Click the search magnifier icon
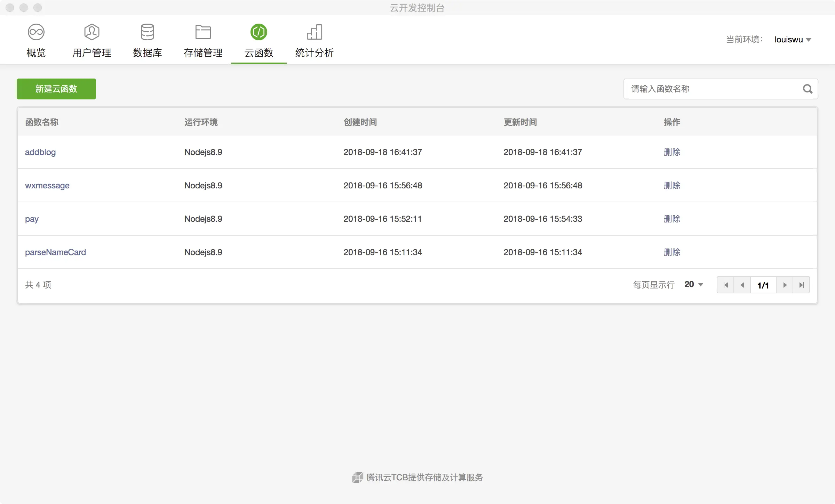 point(808,89)
